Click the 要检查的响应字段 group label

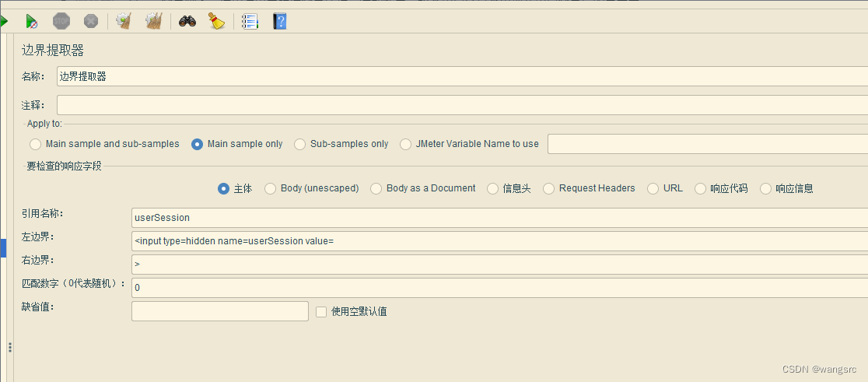pyautogui.click(x=65, y=166)
